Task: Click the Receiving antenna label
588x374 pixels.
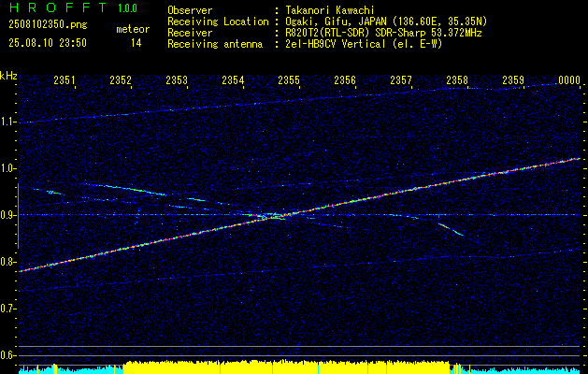Action: pyautogui.click(x=215, y=44)
